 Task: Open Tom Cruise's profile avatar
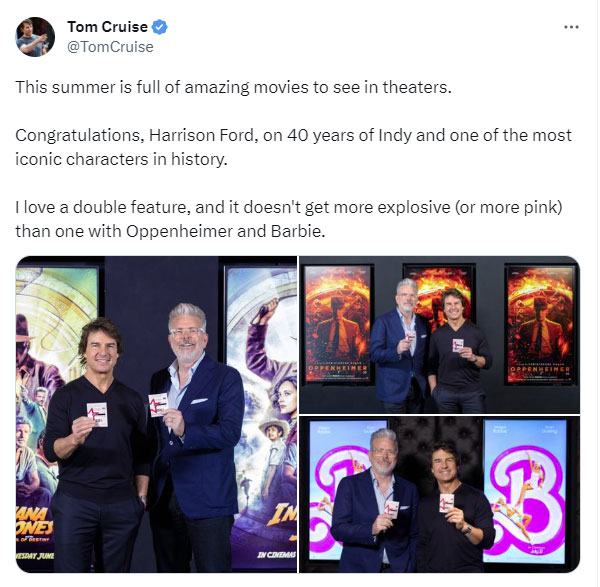(x=35, y=37)
